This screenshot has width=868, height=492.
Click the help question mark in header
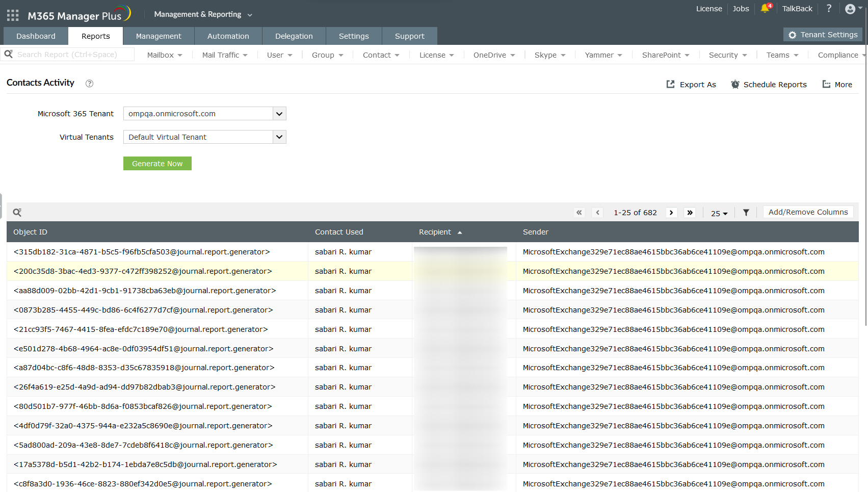(x=829, y=8)
